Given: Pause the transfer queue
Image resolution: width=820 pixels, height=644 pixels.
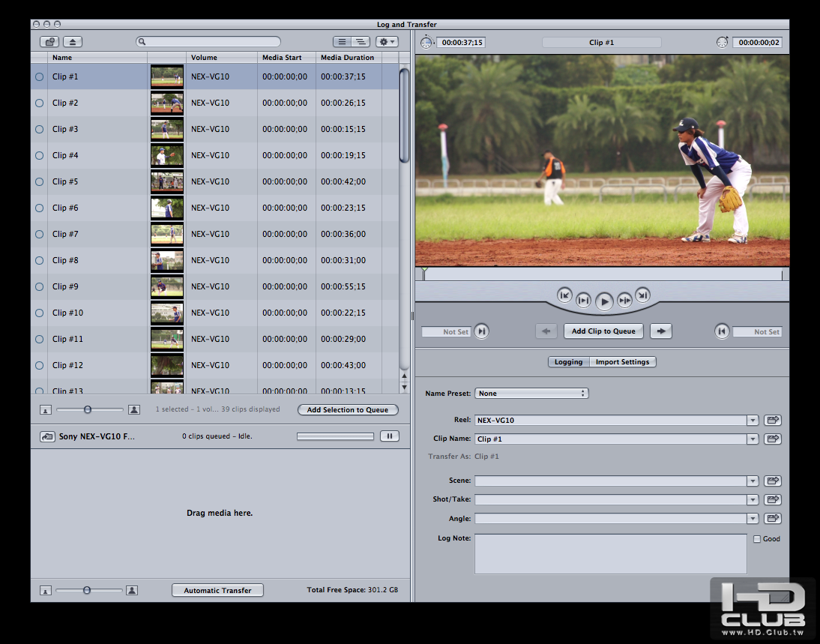Looking at the screenshot, I should pyautogui.click(x=390, y=436).
